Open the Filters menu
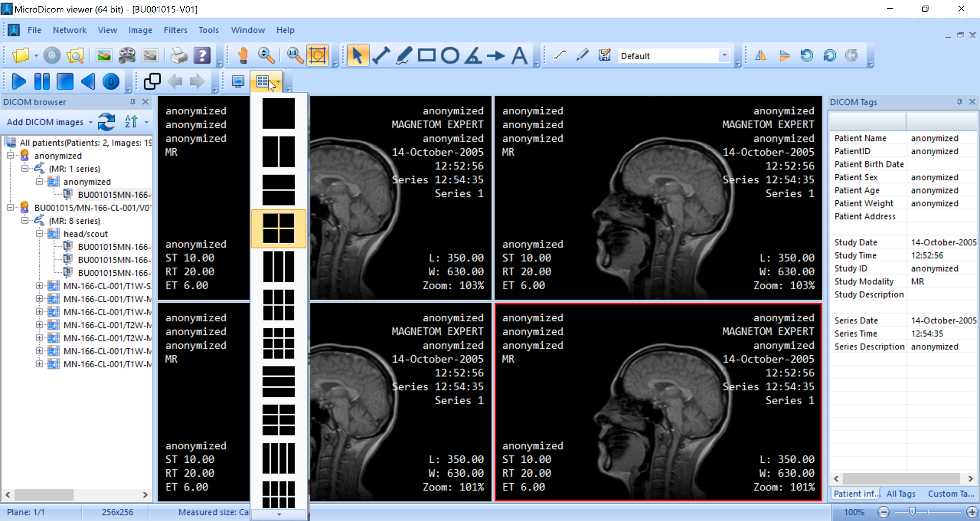The height and width of the screenshot is (521, 980). point(176,30)
